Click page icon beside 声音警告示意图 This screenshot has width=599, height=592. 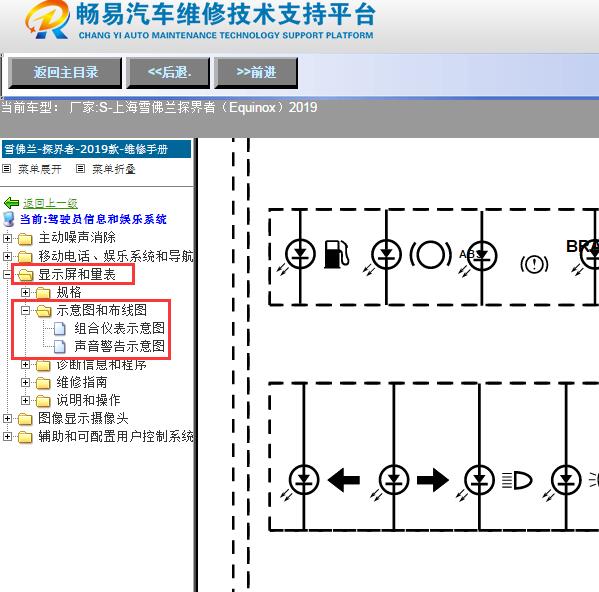point(60,346)
